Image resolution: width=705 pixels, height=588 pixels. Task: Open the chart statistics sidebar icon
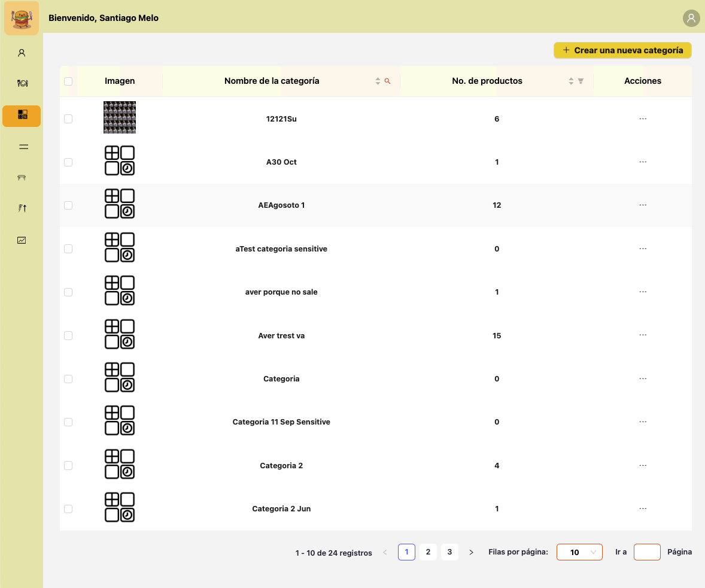pos(22,240)
